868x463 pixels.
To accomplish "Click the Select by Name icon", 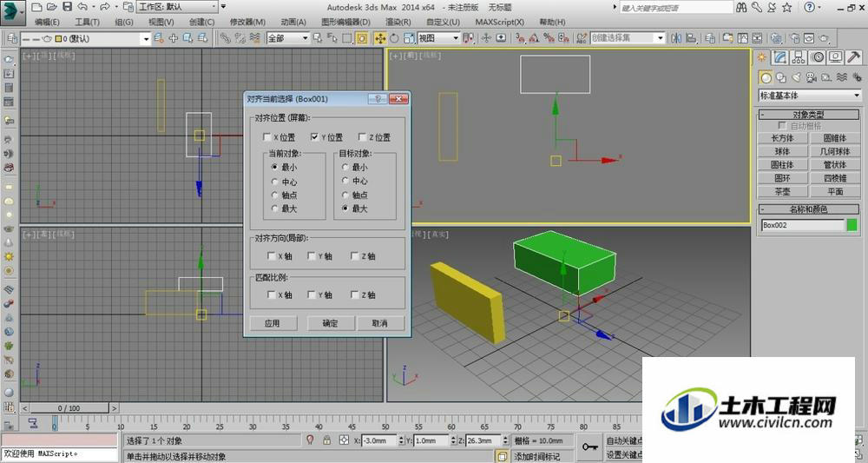I will click(332, 38).
